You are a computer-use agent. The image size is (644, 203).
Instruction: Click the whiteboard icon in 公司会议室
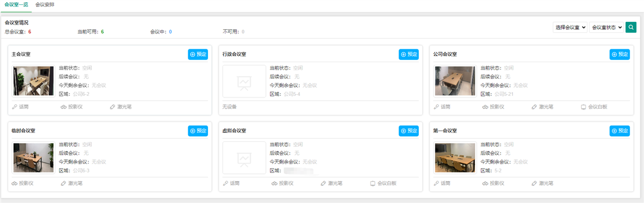pos(583,107)
